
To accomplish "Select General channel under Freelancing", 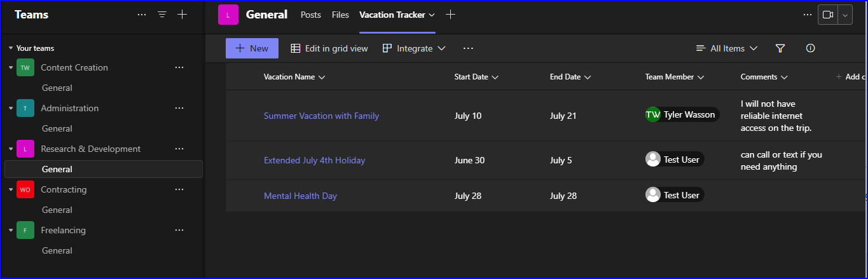I will [x=57, y=250].
